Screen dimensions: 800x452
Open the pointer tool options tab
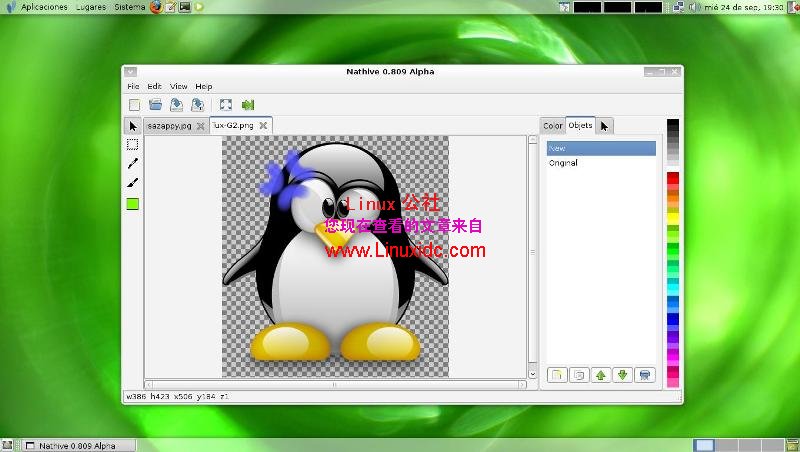[604, 126]
